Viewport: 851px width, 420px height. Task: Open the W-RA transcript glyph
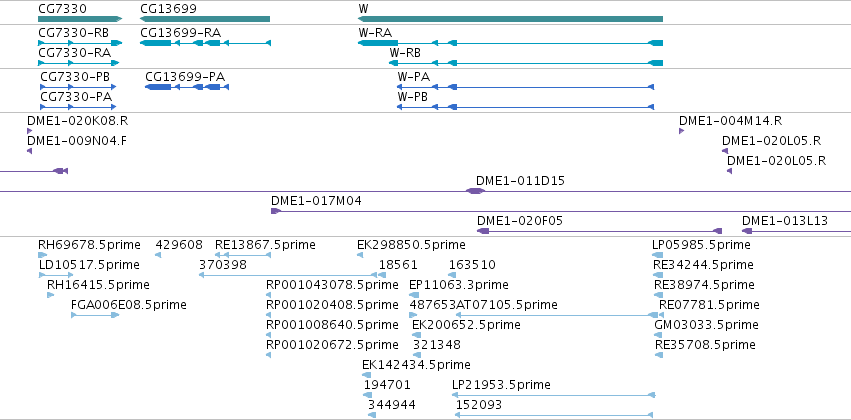510,43
